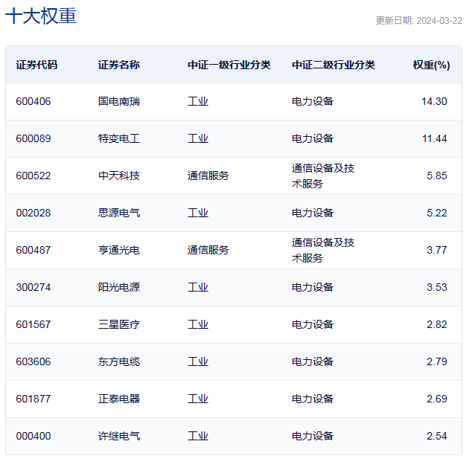Select the 证券名称 column header
Screen dimensions: 472x476
(x=119, y=65)
